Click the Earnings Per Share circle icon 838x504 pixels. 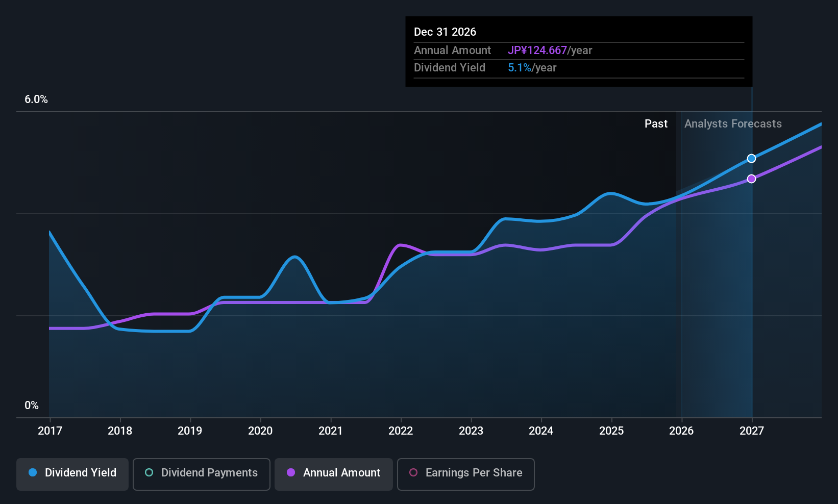point(413,473)
